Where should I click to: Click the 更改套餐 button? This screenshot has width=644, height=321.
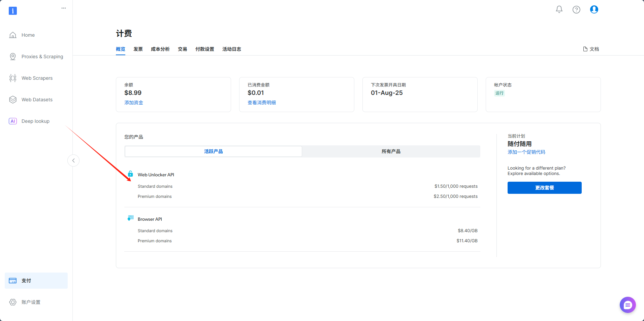click(545, 188)
